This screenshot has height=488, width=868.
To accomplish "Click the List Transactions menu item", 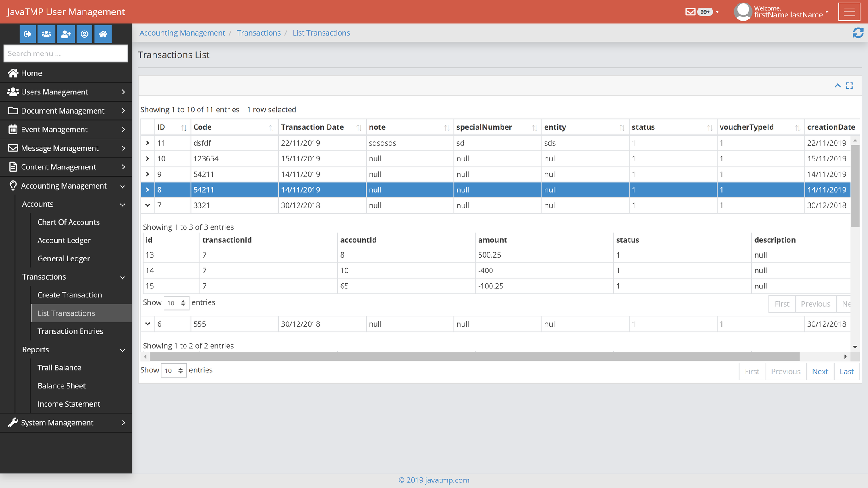I will [66, 312].
